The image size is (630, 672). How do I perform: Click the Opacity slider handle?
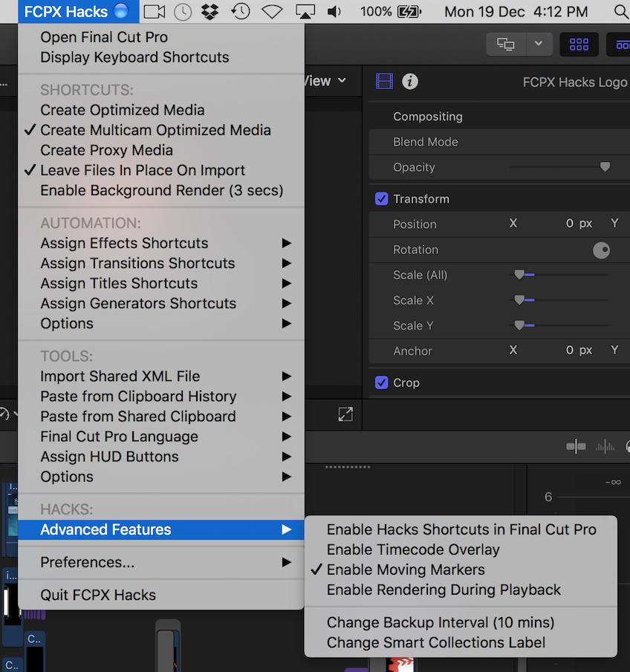pyautogui.click(x=605, y=167)
